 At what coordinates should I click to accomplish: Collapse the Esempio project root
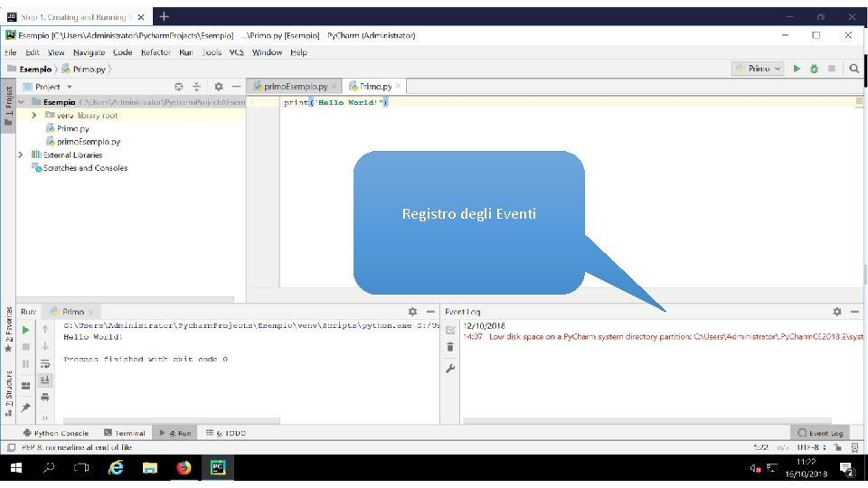pyautogui.click(x=22, y=102)
